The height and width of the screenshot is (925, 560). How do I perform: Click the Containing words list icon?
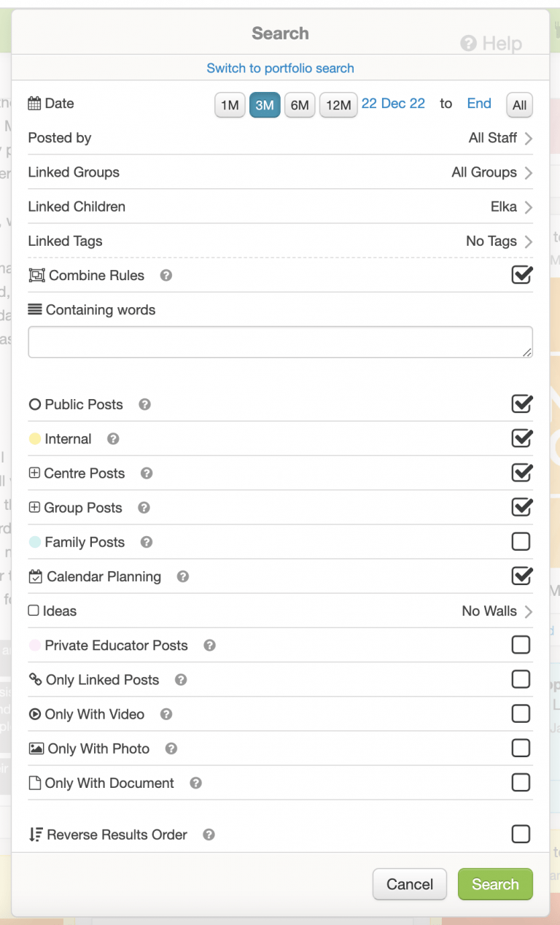click(35, 309)
